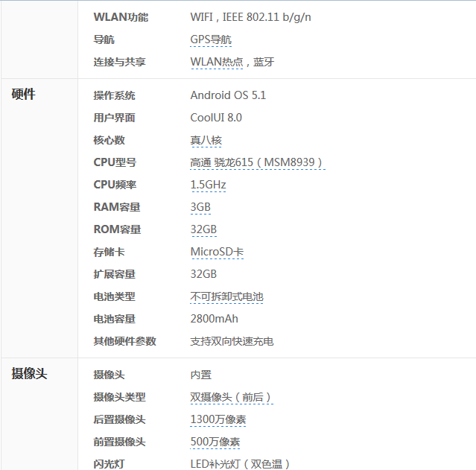Open the MicroSD卡 link
The width and height of the screenshot is (476, 470).
pos(217,252)
